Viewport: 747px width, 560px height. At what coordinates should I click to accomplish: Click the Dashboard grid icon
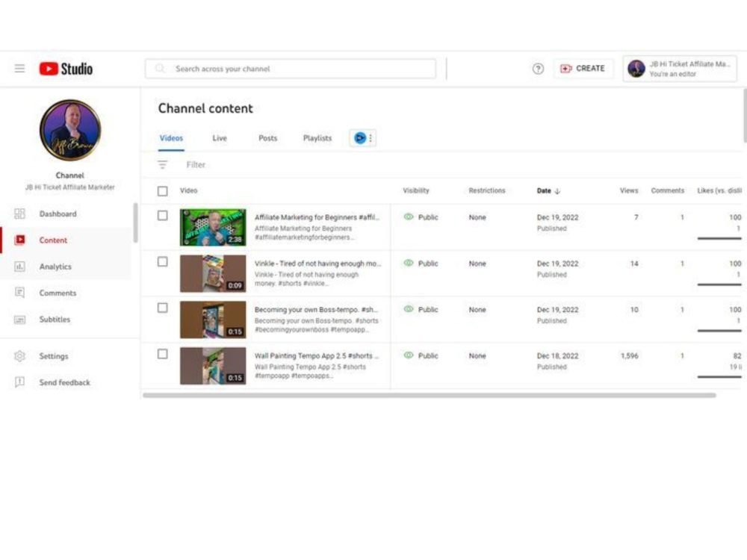click(19, 214)
